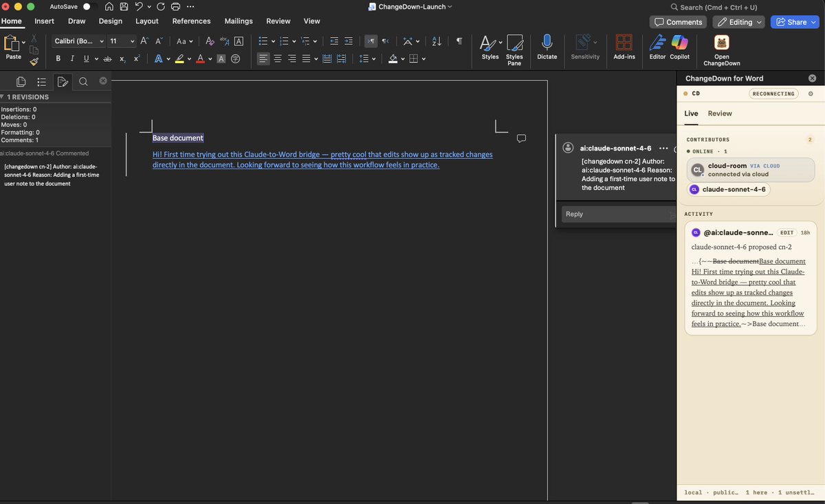Switch to ChangeDown Review tab
Image resolution: width=825 pixels, height=504 pixels.
[720, 113]
